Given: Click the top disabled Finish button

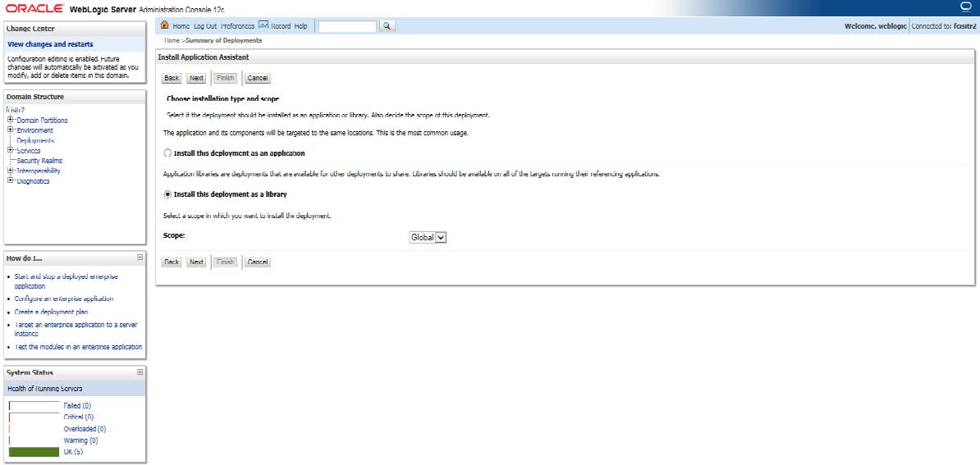Looking at the screenshot, I should [225, 79].
